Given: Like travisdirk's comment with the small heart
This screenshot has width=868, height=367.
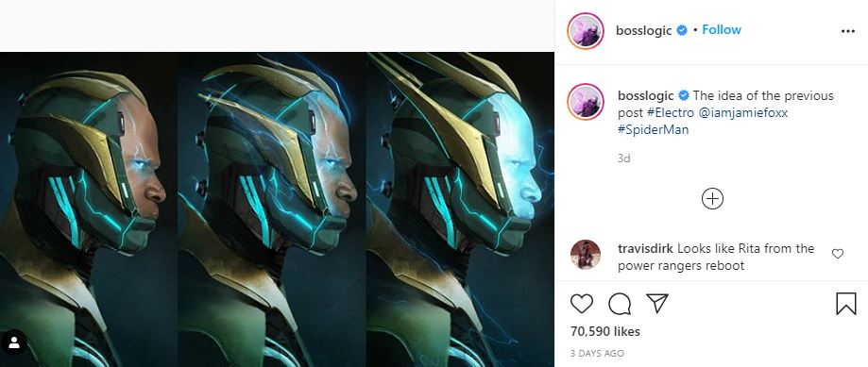Looking at the screenshot, I should pyautogui.click(x=838, y=254).
